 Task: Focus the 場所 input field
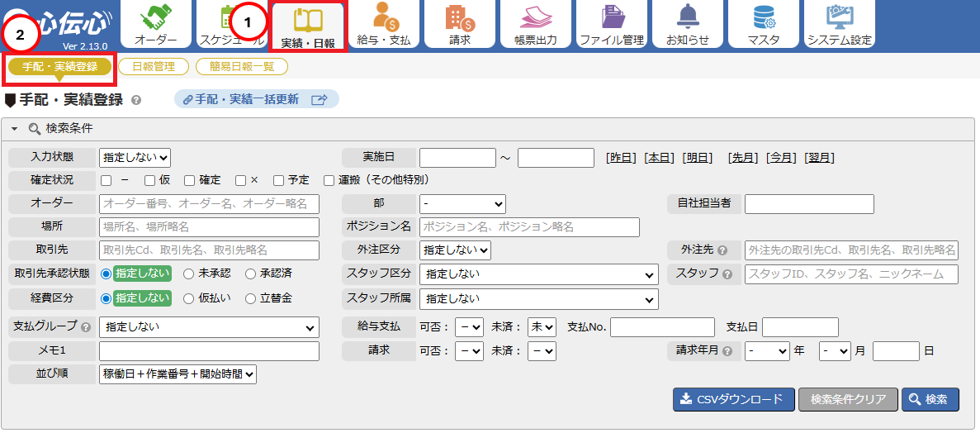pos(210,227)
